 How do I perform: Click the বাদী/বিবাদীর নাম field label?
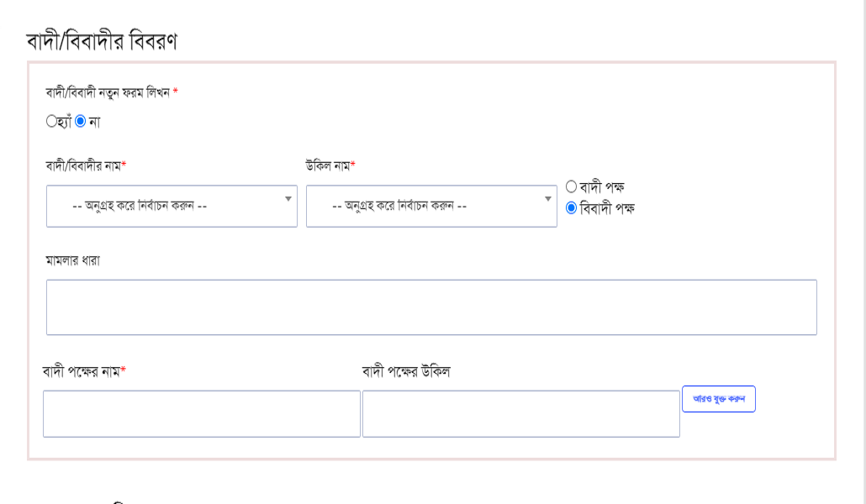point(86,165)
